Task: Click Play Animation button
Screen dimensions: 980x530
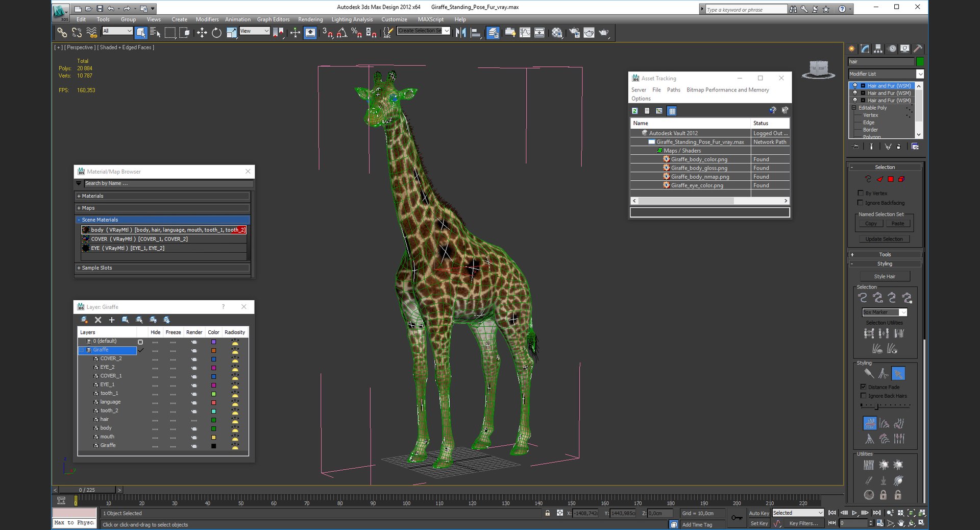Action: 854,513
